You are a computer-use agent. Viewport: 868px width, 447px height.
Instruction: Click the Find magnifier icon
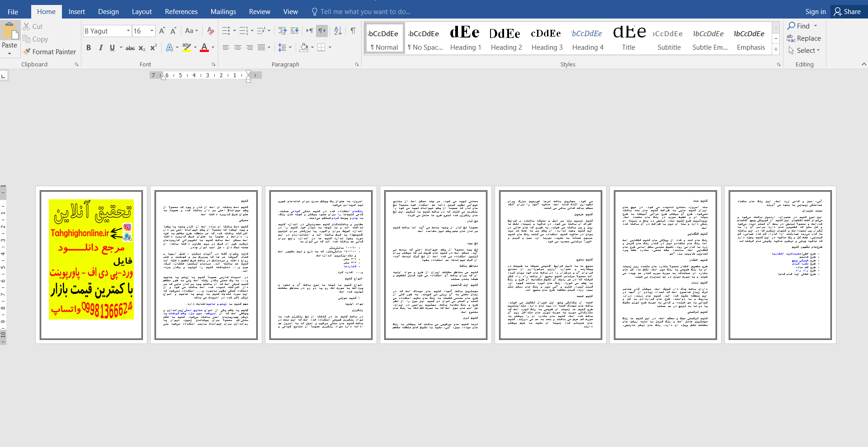(791, 26)
